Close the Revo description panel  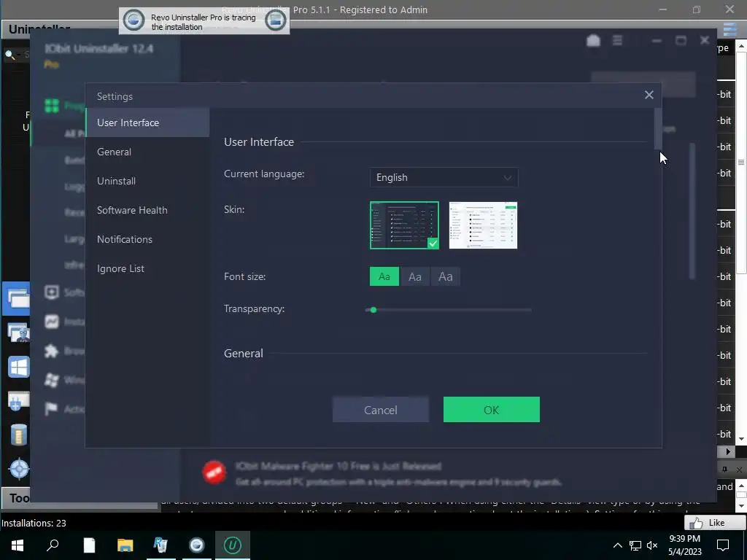(739, 470)
